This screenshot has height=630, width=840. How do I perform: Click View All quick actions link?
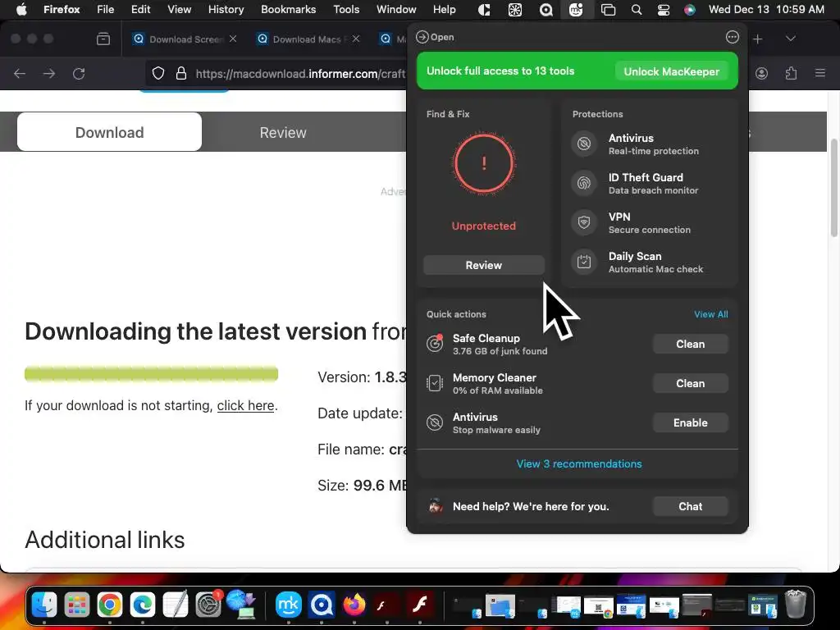pyautogui.click(x=711, y=314)
